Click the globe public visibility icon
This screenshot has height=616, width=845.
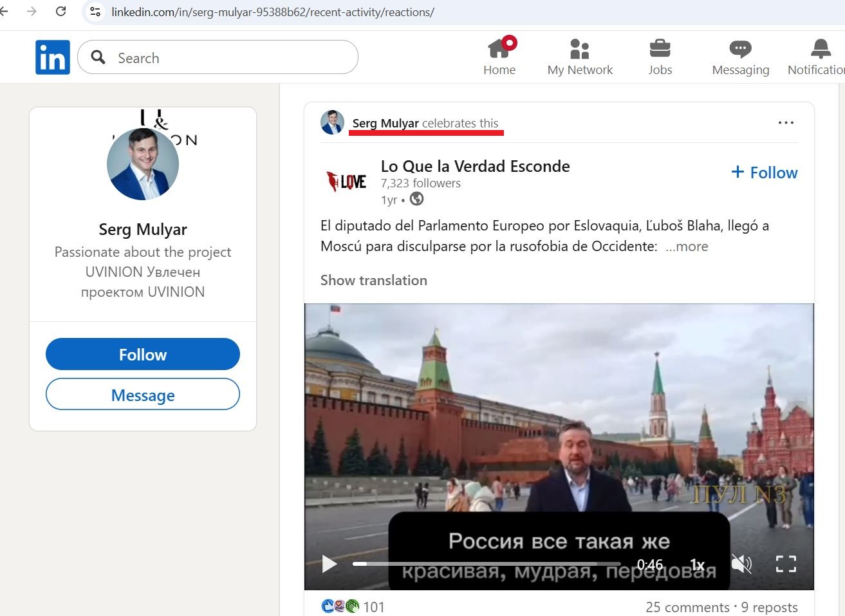click(416, 200)
